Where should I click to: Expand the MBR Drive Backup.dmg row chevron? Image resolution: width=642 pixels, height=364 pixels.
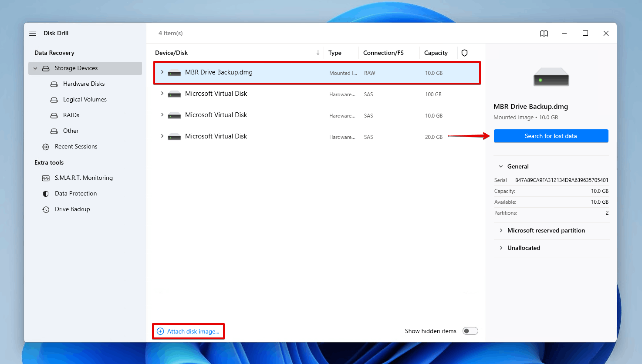click(x=162, y=72)
